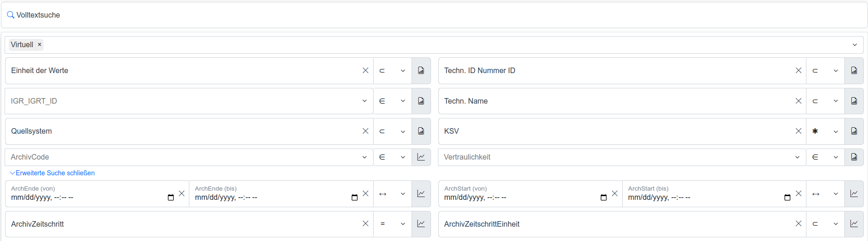868x241 pixels.
Task: Click the report icon beside Techn. Name
Action: point(854,101)
